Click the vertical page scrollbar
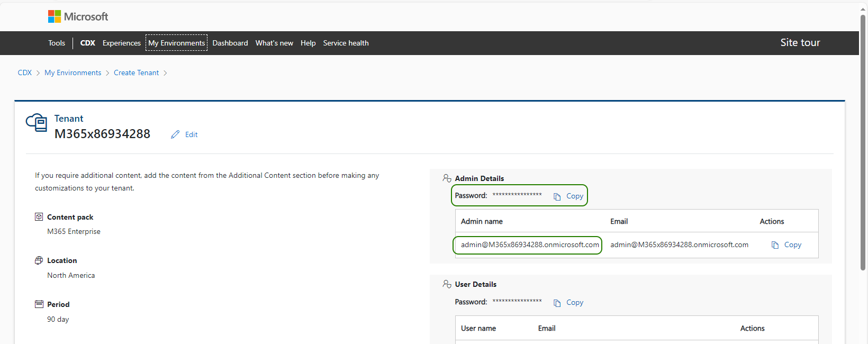Viewport: 868px width, 344px height. tap(863, 142)
